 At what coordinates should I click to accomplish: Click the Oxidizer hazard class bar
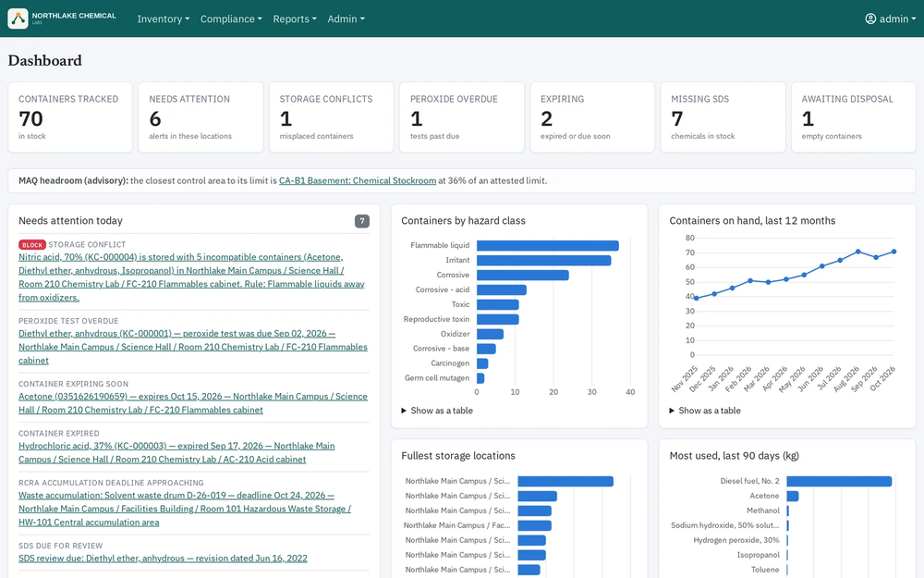490,334
